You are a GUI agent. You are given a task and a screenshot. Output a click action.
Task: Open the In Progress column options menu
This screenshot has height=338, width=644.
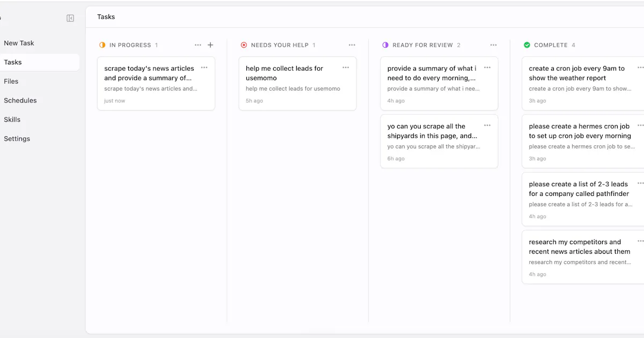198,45
